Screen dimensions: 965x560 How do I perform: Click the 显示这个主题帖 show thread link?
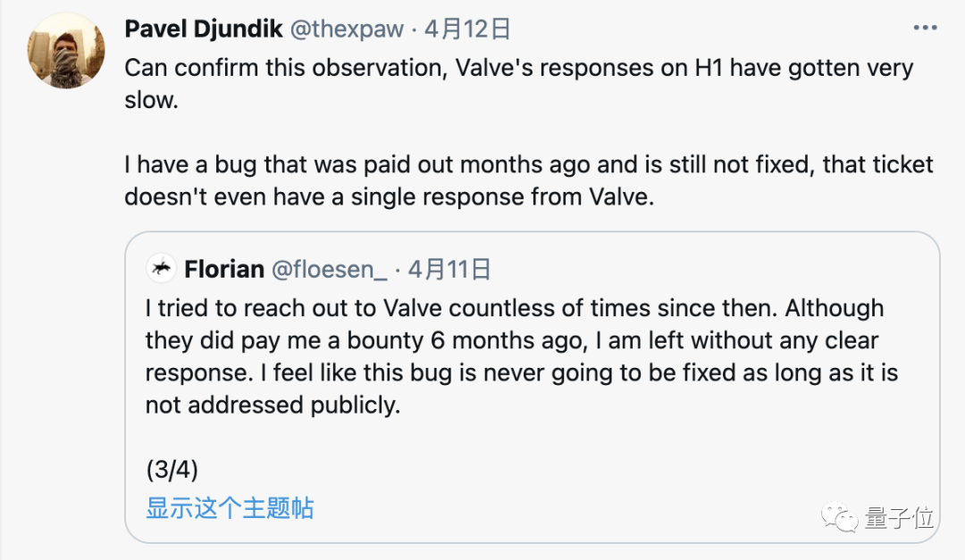(230, 508)
